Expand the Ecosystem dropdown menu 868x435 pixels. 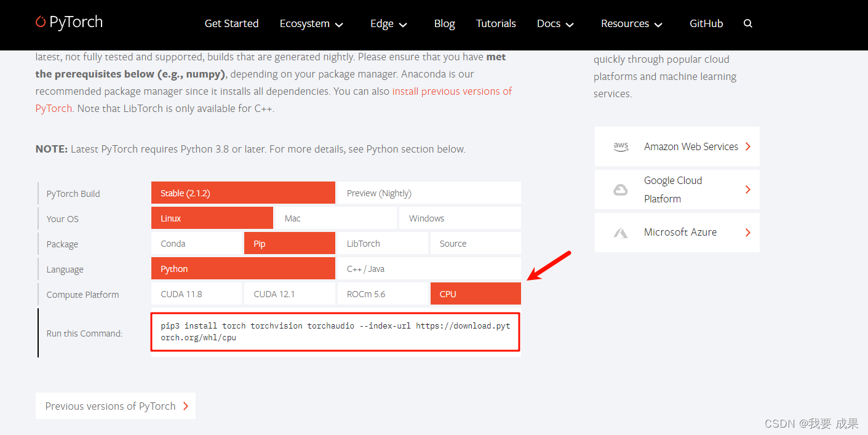[x=311, y=23]
